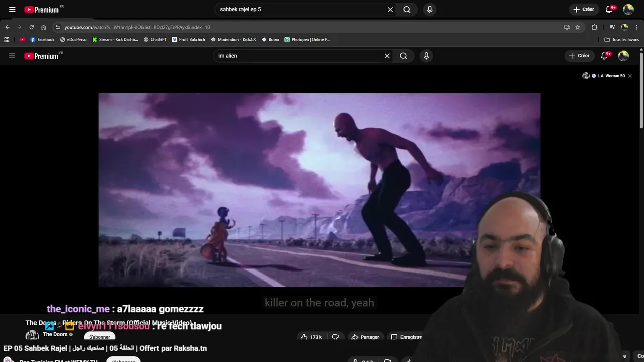The width and height of the screenshot is (644, 362).
Task: Clear the 'im alien' search text
Action: [387, 56]
